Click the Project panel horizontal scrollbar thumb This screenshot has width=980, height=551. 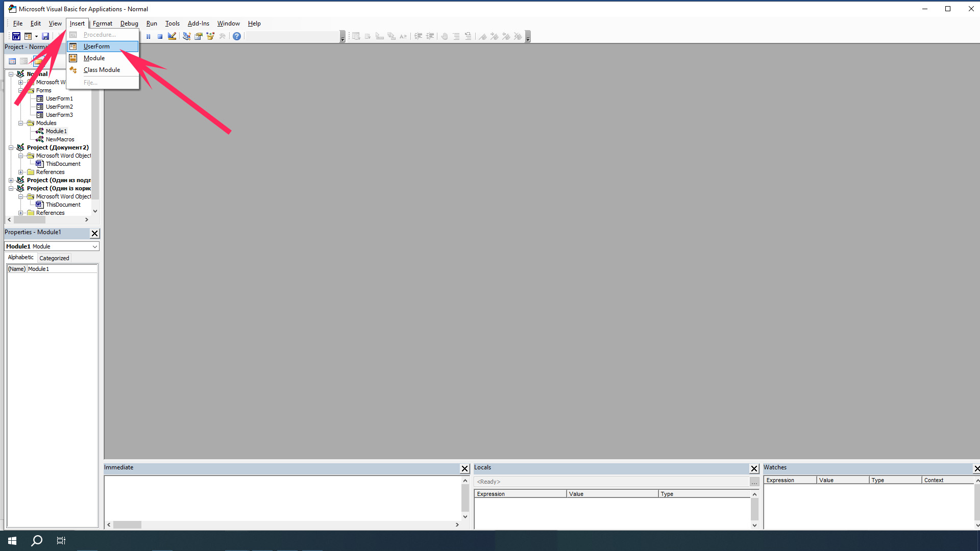pyautogui.click(x=30, y=220)
